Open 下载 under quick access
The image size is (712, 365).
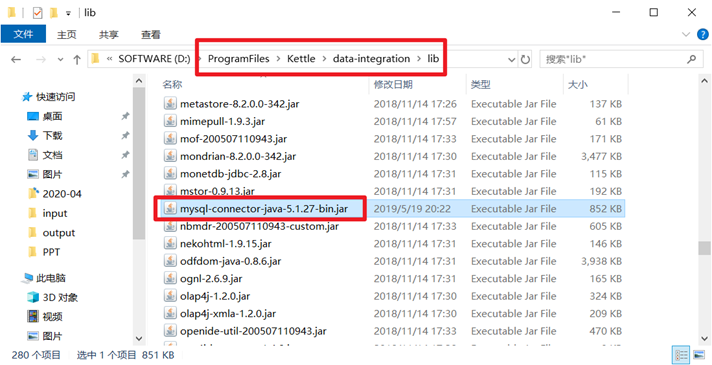point(52,135)
